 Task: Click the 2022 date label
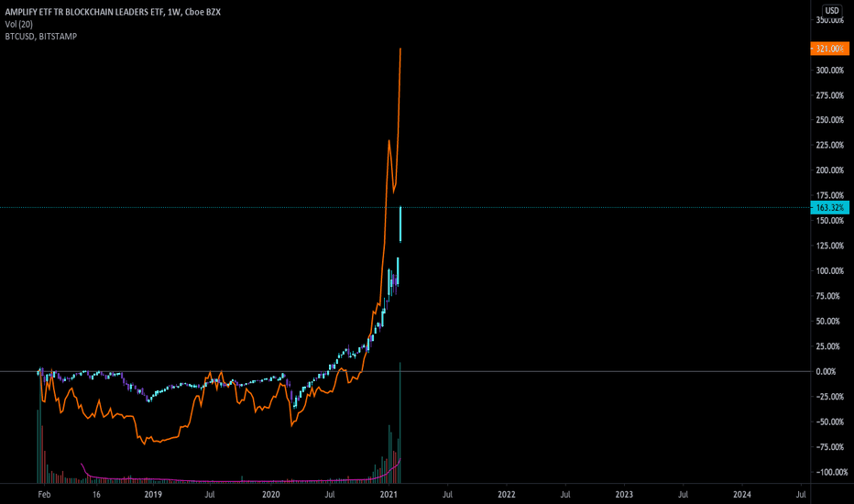pyautogui.click(x=507, y=495)
